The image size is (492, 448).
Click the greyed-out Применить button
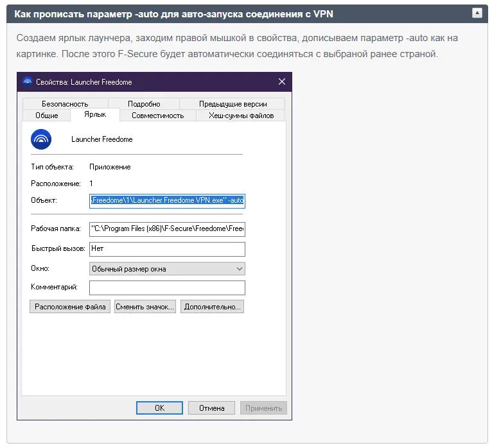(263, 408)
